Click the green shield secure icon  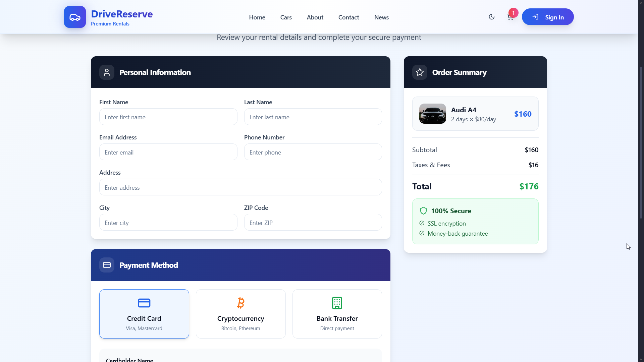[x=423, y=211]
